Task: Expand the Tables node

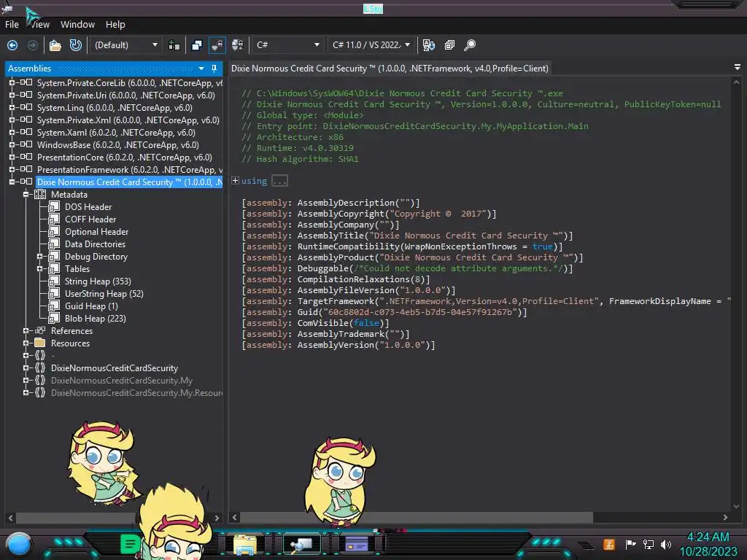Action: coord(40,268)
